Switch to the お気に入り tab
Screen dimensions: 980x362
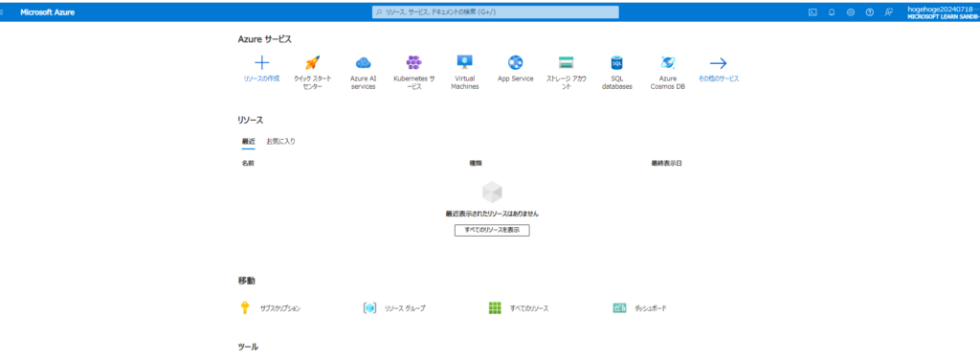click(280, 142)
